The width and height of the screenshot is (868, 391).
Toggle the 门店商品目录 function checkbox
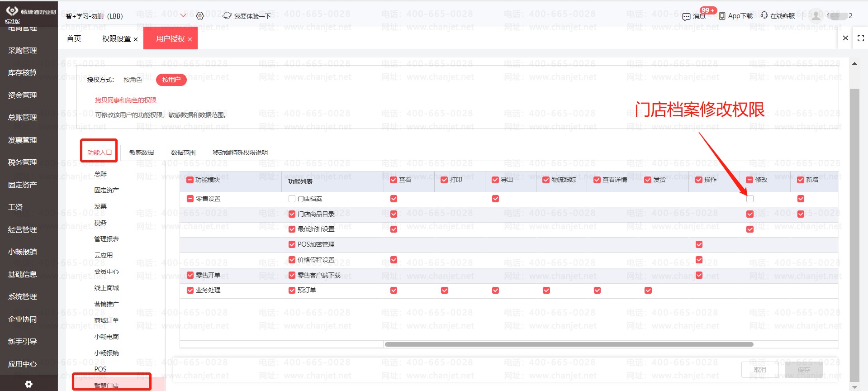point(292,214)
